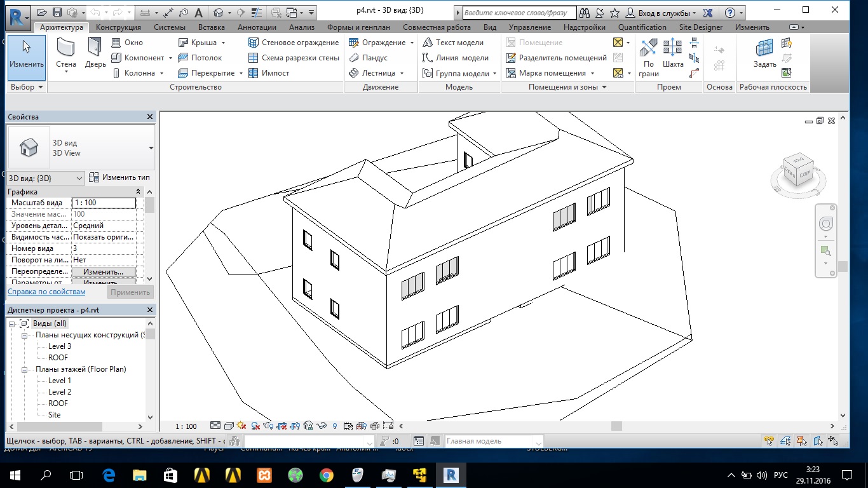Switch to the Site Designer tab

pyautogui.click(x=701, y=27)
